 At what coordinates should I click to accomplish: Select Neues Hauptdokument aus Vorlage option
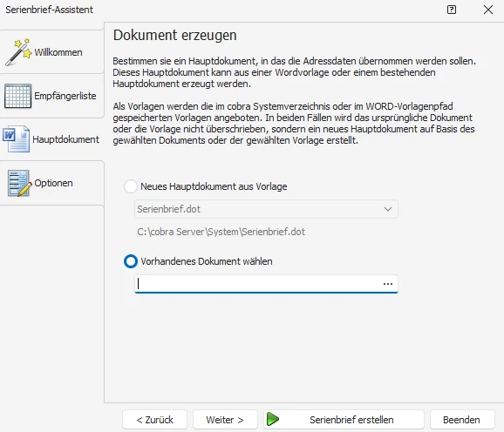(x=131, y=186)
